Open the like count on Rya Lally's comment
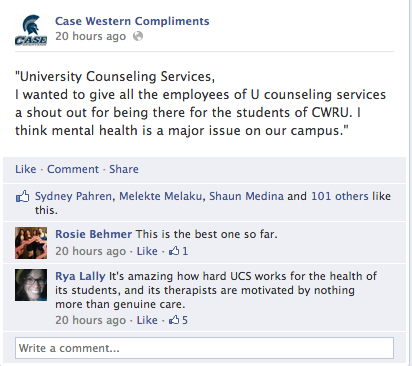The height and width of the screenshot is (366, 412). (x=179, y=320)
